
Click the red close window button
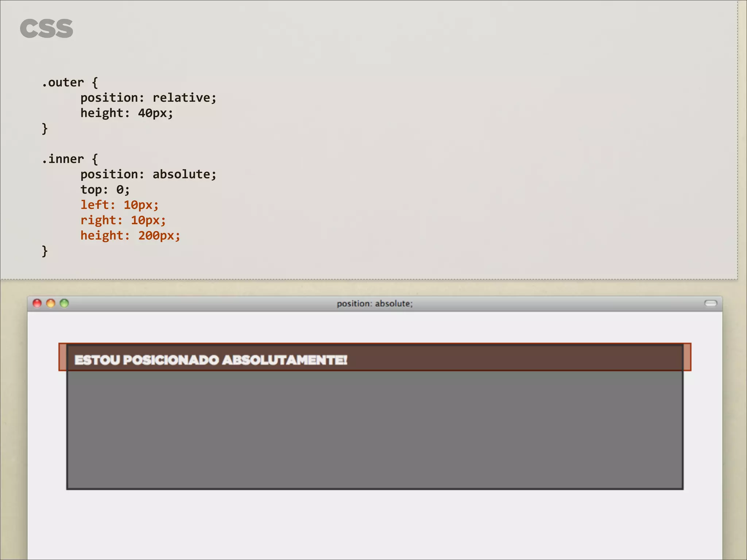(37, 303)
